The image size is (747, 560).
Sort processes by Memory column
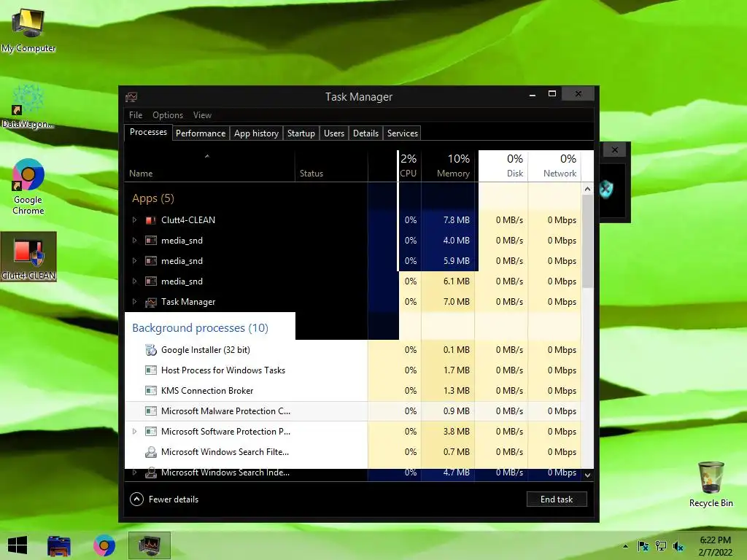[x=449, y=166]
